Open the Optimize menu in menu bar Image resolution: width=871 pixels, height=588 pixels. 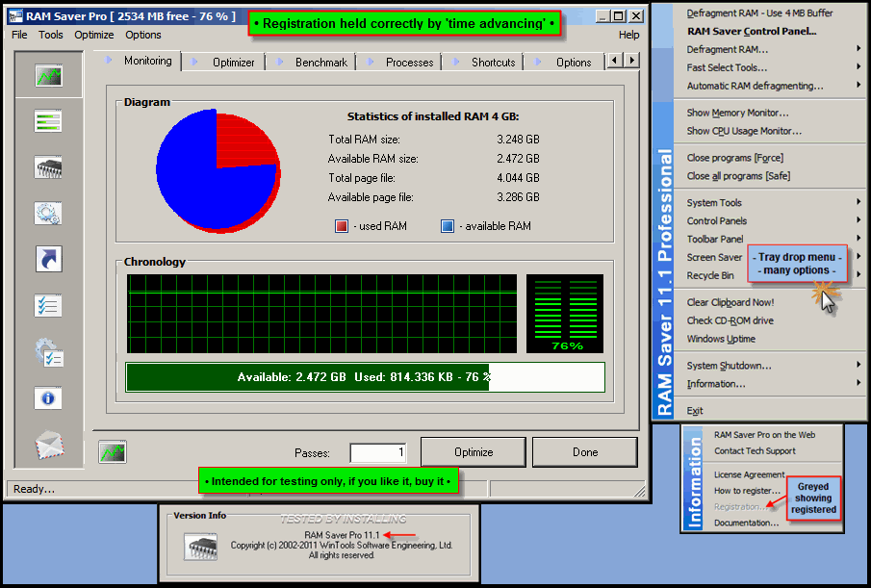[93, 35]
